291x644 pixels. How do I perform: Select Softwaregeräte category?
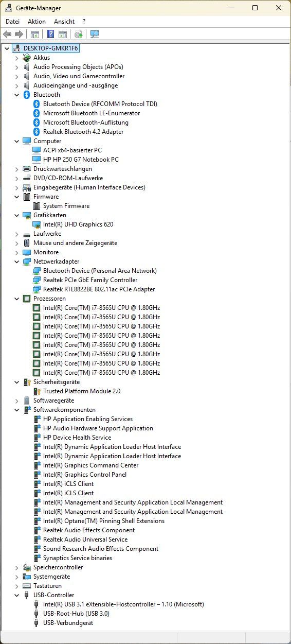click(54, 401)
